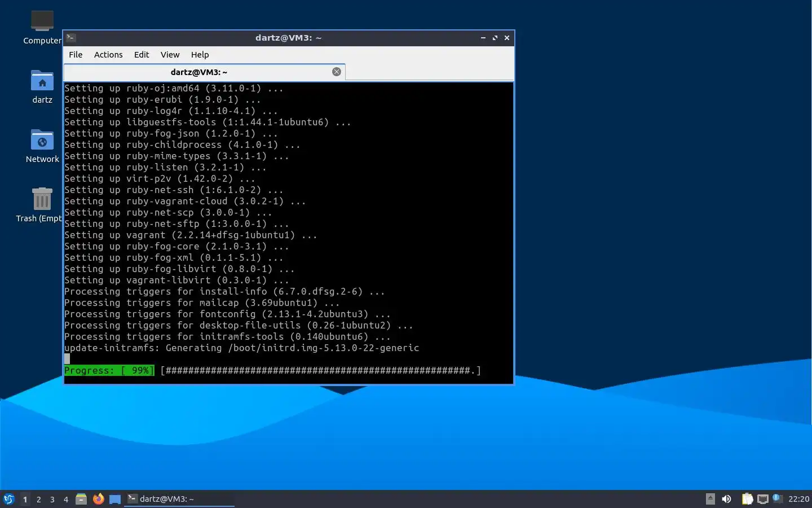The height and width of the screenshot is (508, 812).
Task: Switch to workspace 3 in the pager
Action: coord(52,499)
